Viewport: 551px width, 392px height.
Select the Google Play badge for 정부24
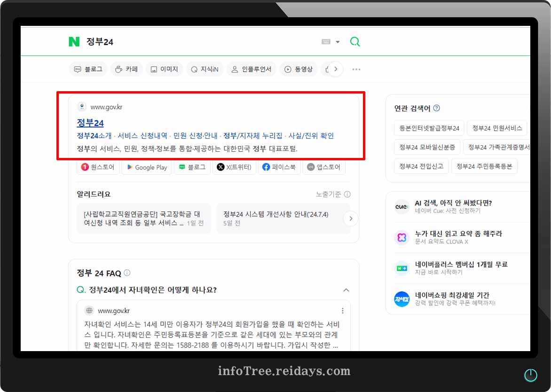145,167
